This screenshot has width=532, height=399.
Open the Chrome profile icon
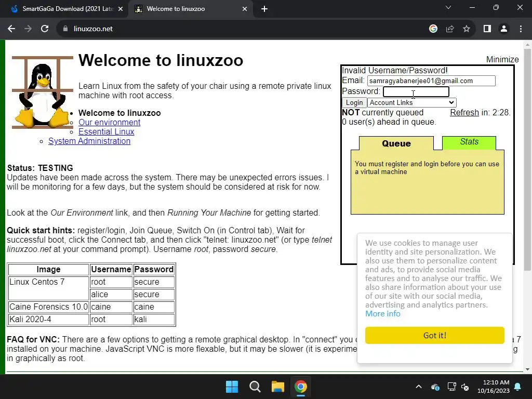[x=504, y=29]
